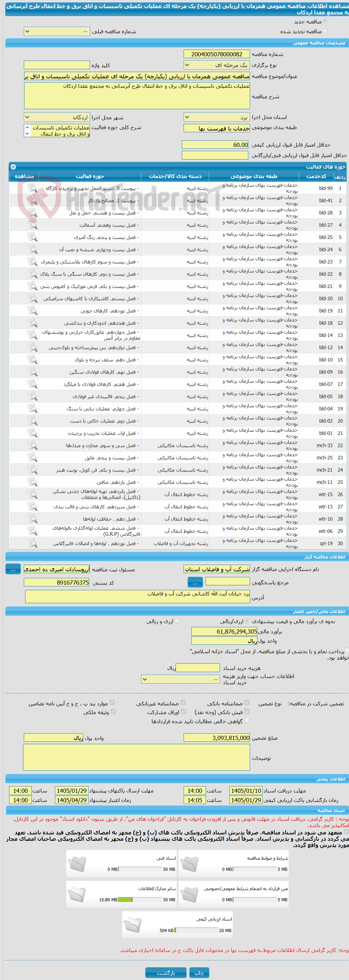The width and height of the screenshot is (349, 980).
Task: Open view icon for row bld-12
Action: [x=32, y=347]
